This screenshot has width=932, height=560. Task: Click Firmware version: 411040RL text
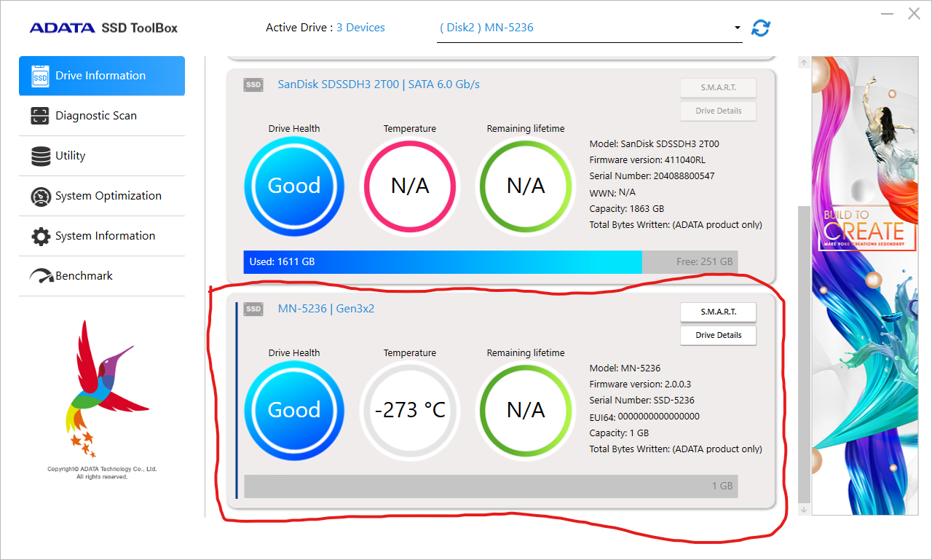click(x=647, y=160)
